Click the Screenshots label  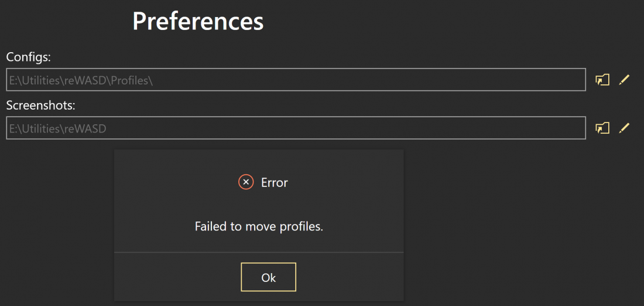40,106
